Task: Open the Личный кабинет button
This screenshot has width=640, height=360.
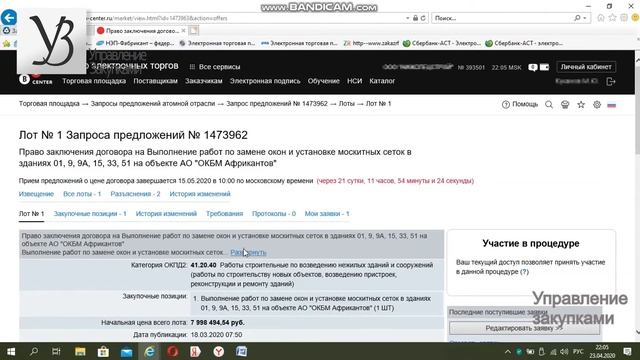Action: click(586, 67)
